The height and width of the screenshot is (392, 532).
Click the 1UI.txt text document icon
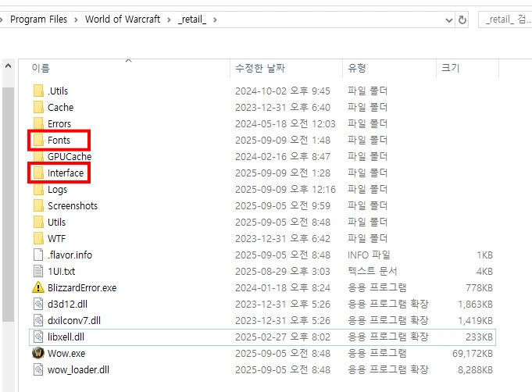point(38,271)
